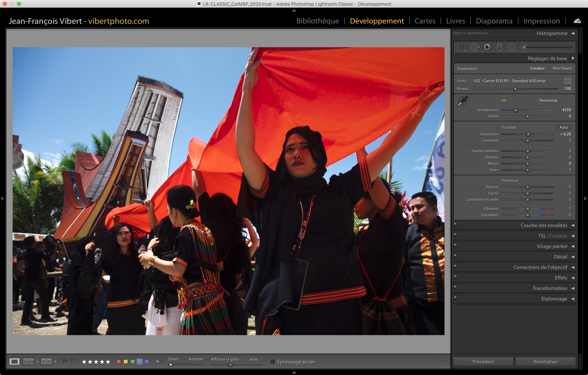Activate the red eye correction tool

[487, 47]
